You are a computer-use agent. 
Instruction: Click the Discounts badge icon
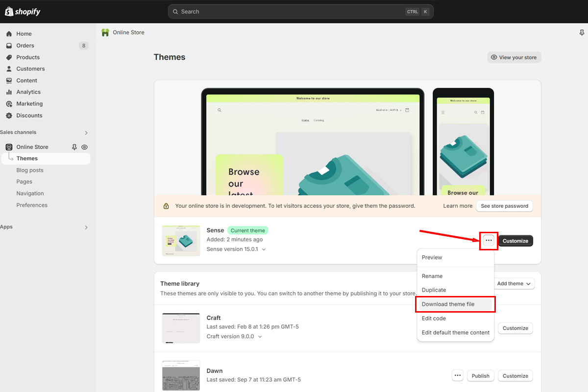tap(9, 116)
